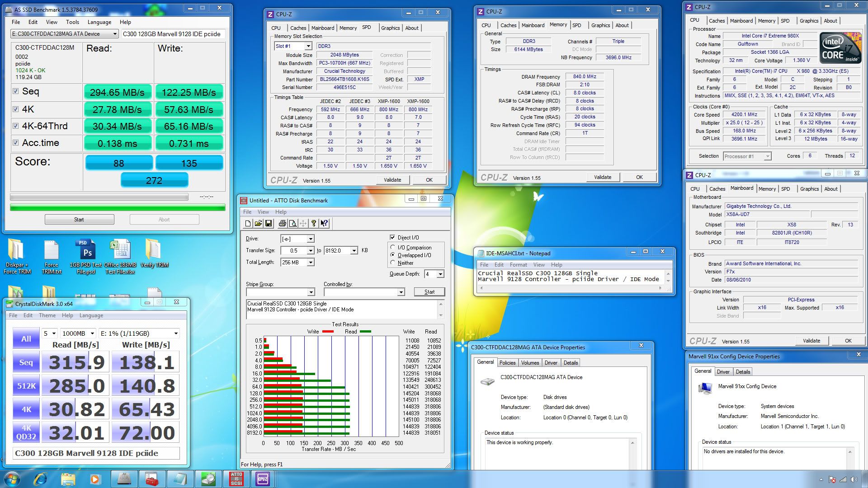This screenshot has height=488, width=868.
Task: Click Seq button in CrystalDiskMark
Action: point(26,362)
